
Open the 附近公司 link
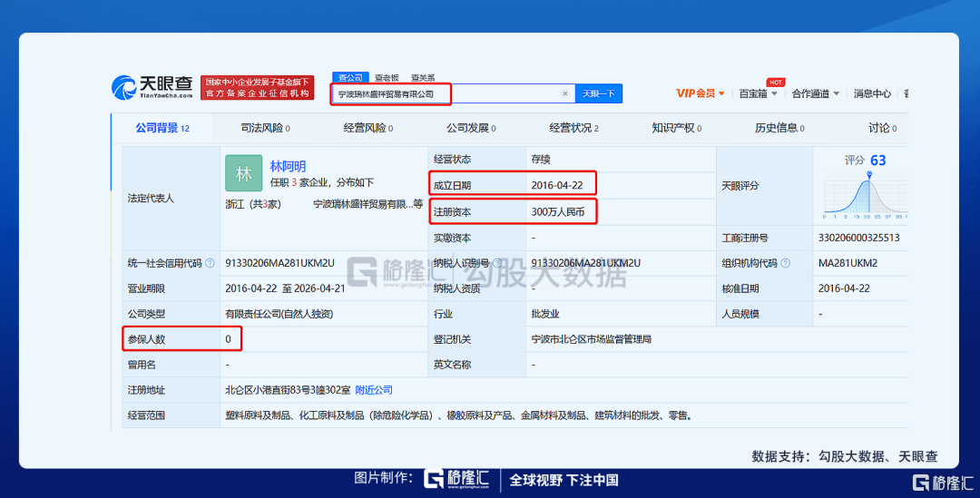click(x=374, y=390)
